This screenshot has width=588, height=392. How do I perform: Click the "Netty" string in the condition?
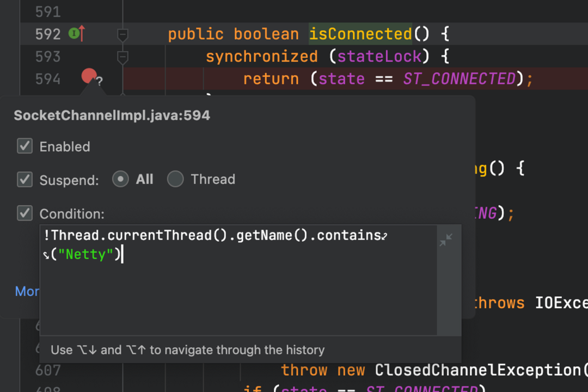[85, 254]
